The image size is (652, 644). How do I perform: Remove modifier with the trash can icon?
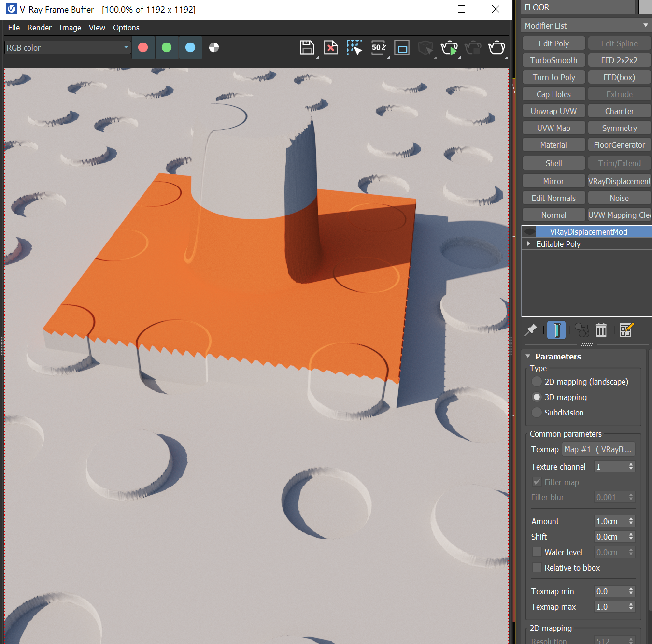point(601,330)
